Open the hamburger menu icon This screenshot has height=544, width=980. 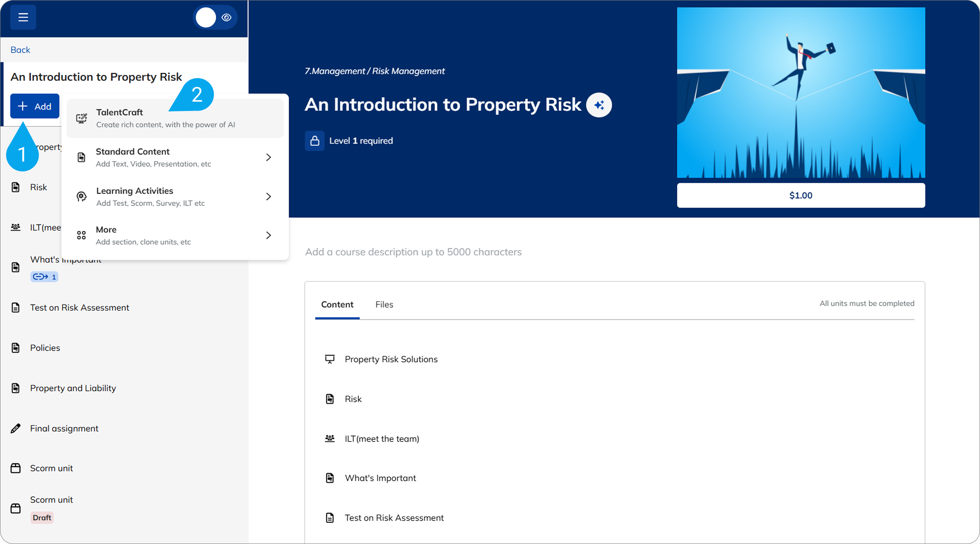click(x=23, y=17)
